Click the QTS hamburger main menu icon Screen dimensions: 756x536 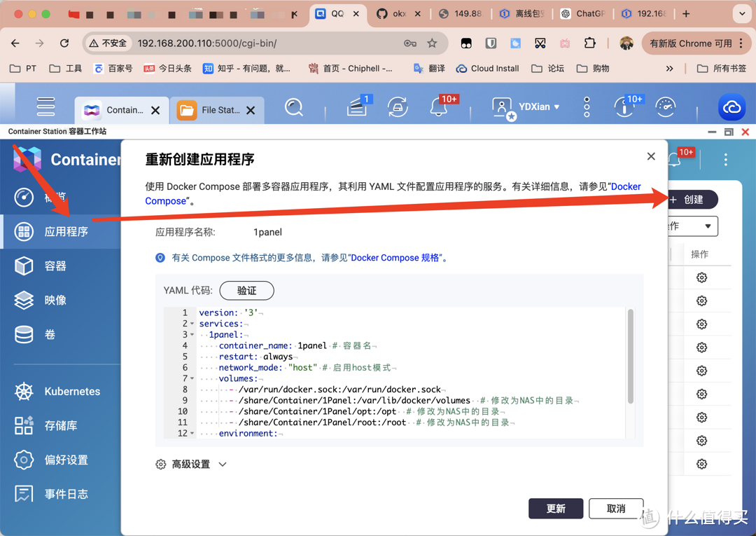click(x=46, y=107)
